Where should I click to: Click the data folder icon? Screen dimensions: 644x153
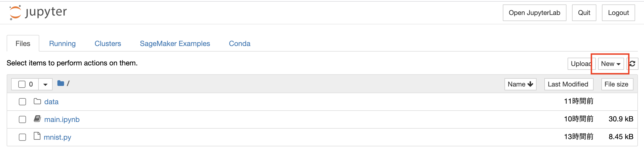[x=37, y=101]
